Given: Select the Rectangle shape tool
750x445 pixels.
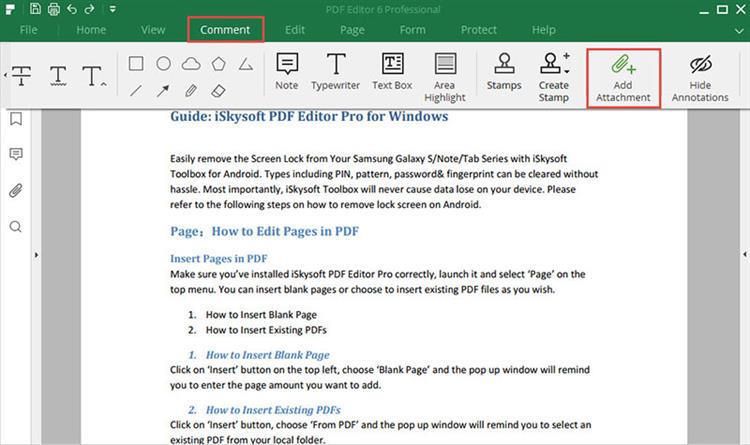Looking at the screenshot, I should [136, 63].
